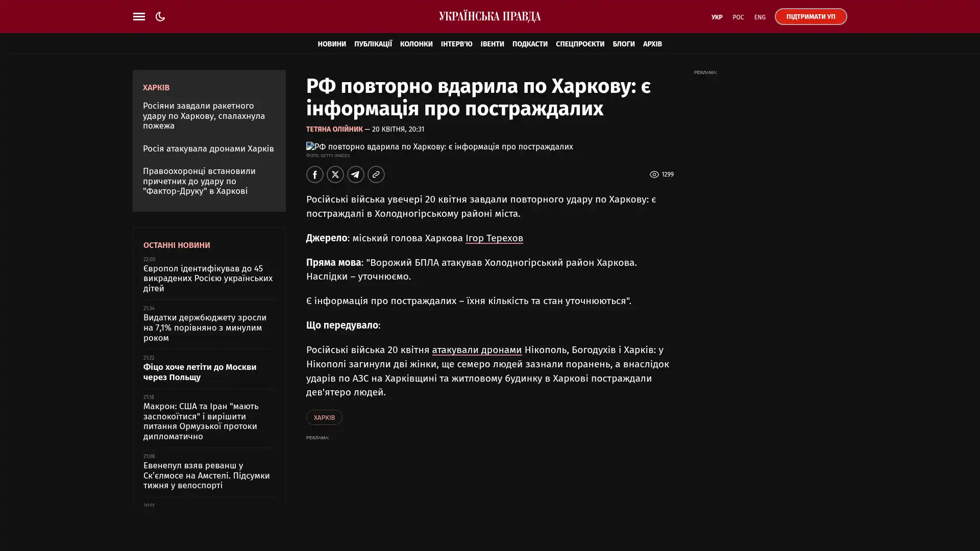This screenshot has height=551, width=980.
Task: Open news about Фіцо flying to Moscow
Action: click(200, 372)
